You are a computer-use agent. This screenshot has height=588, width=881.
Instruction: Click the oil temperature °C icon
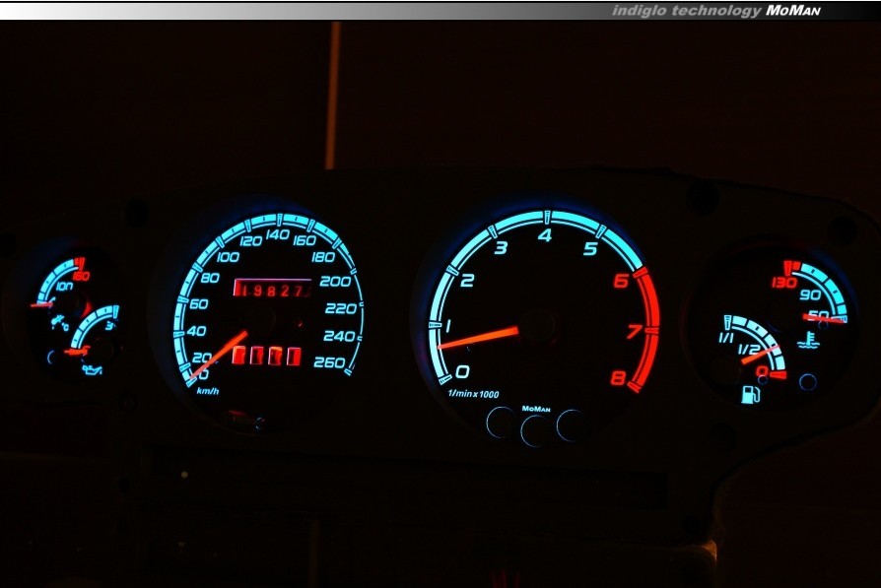click(61, 322)
